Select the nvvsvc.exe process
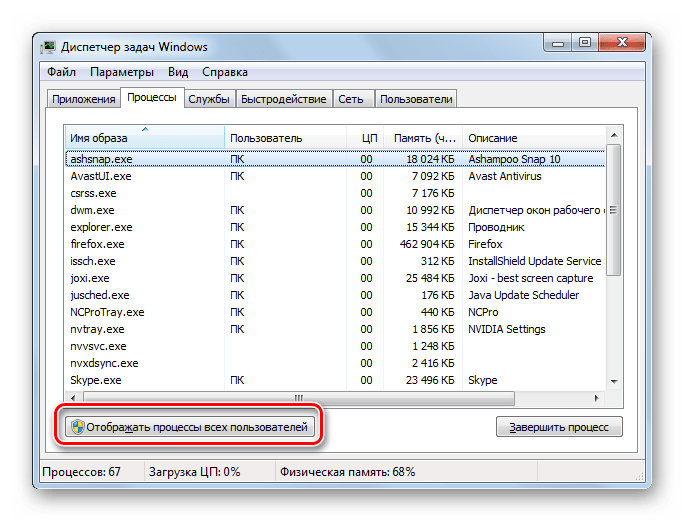 (335, 346)
